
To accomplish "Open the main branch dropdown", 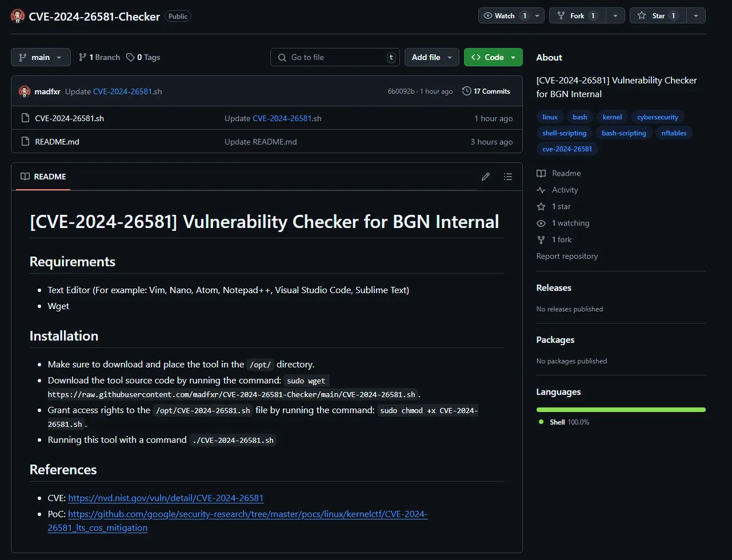I will tap(40, 57).
